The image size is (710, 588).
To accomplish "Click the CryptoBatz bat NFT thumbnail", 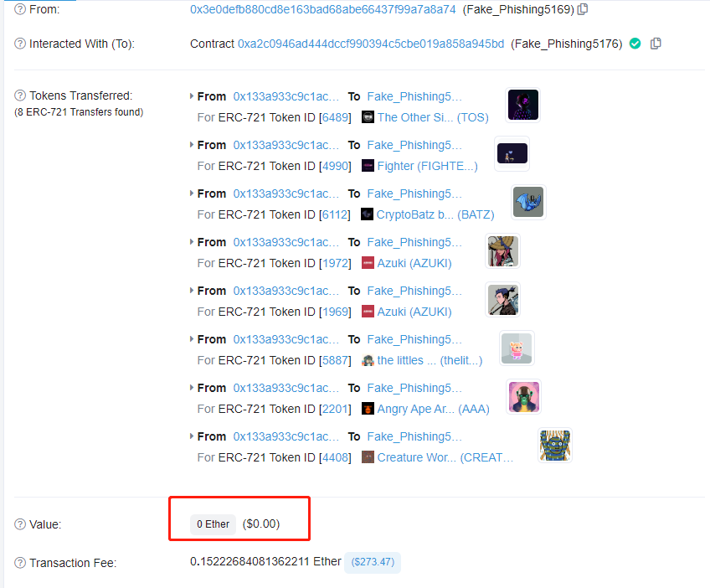I will [x=528, y=202].
